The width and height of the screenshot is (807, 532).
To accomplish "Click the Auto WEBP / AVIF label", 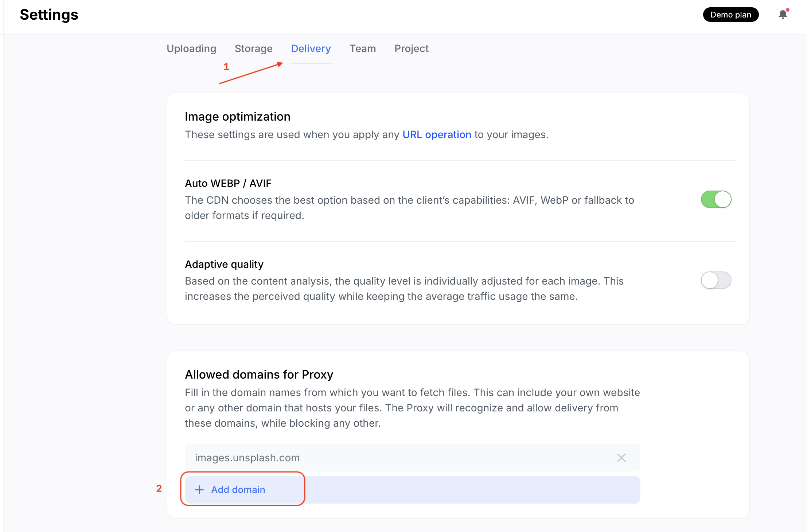I will [228, 183].
